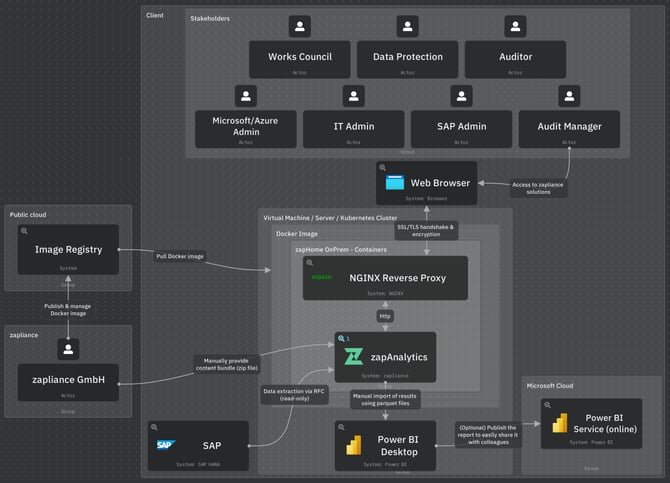This screenshot has width=670, height=483.
Task: Click the Web Browser window icon
Action: pyautogui.click(x=395, y=183)
